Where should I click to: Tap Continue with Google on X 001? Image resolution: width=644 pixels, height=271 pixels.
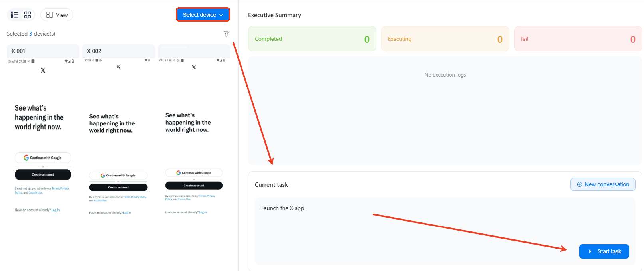[43, 158]
